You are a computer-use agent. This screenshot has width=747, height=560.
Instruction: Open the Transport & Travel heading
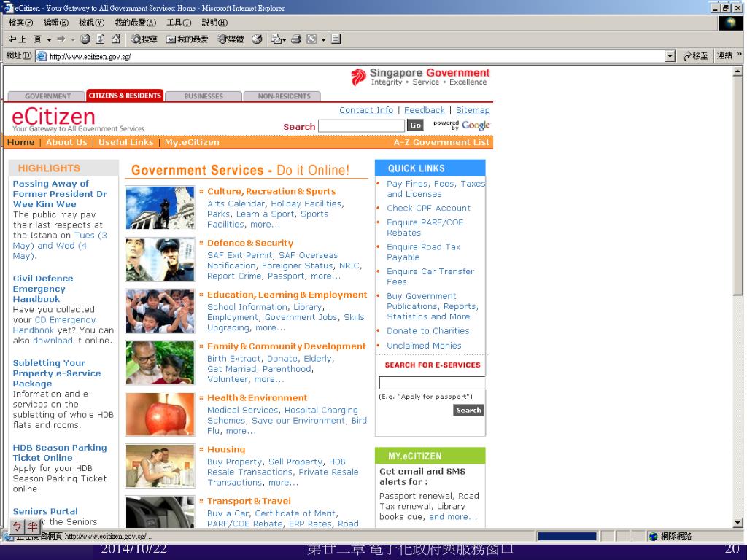tap(249, 502)
